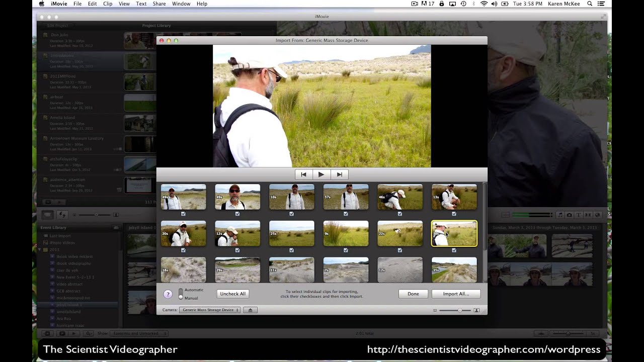Screen dimensions: 644x362
Task: Select the 'Last Import' event library item
Action: click(60, 236)
